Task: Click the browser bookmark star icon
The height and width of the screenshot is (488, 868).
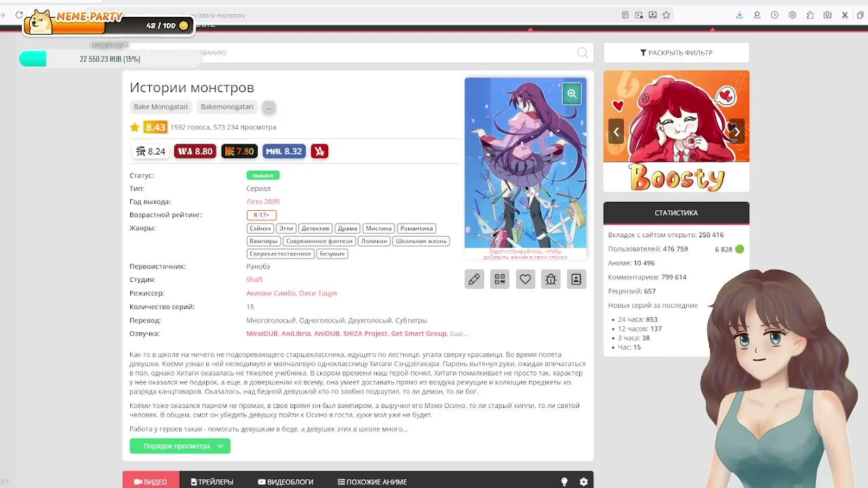Action: [666, 15]
